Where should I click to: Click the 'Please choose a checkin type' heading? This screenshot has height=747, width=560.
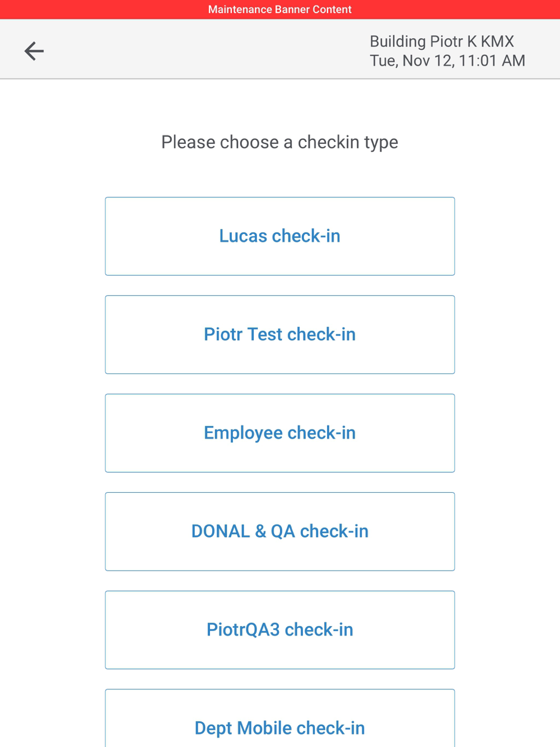pyautogui.click(x=279, y=142)
